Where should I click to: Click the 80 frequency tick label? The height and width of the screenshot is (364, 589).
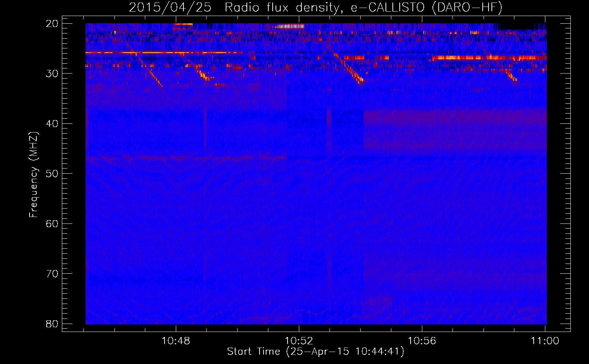(x=52, y=324)
